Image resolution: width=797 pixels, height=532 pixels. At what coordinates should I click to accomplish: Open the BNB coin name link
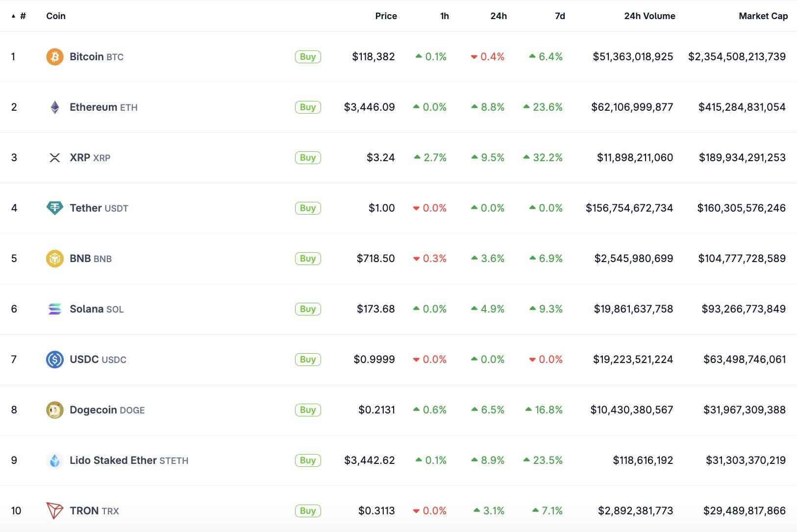click(91, 259)
